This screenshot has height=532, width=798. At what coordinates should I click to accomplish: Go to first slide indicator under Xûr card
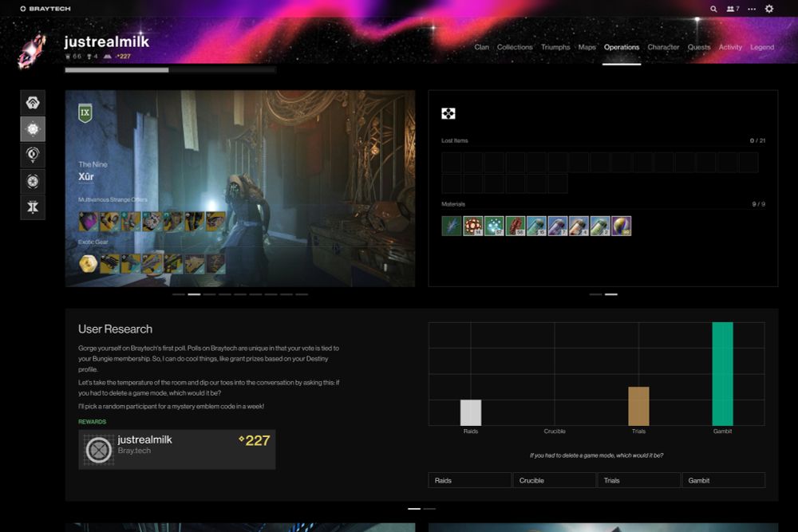tap(179, 294)
